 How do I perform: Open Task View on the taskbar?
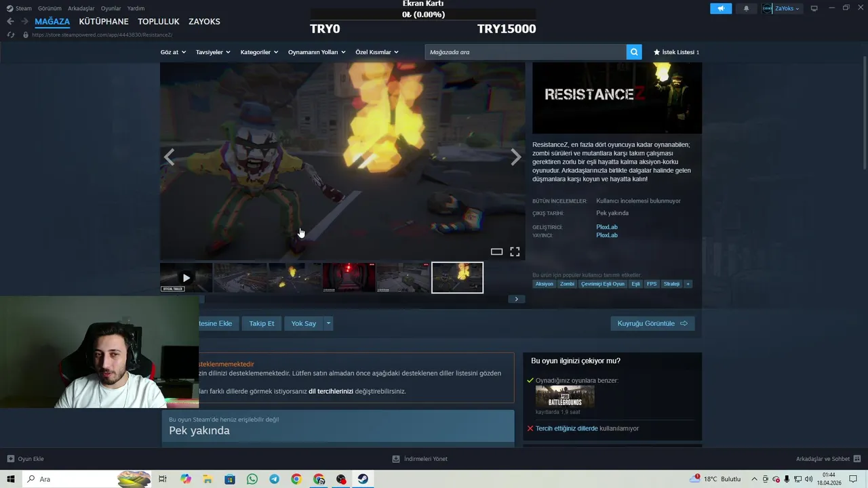(x=163, y=479)
